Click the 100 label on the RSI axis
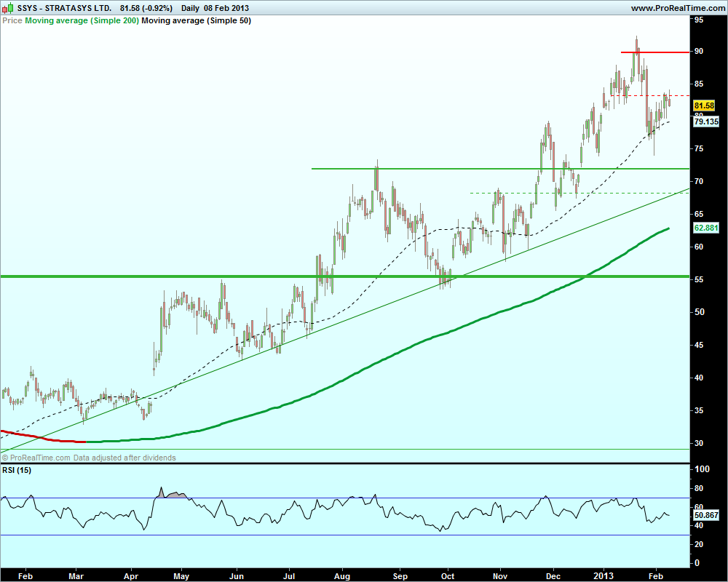Image resolution: width=728 pixels, height=582 pixels. [x=702, y=469]
